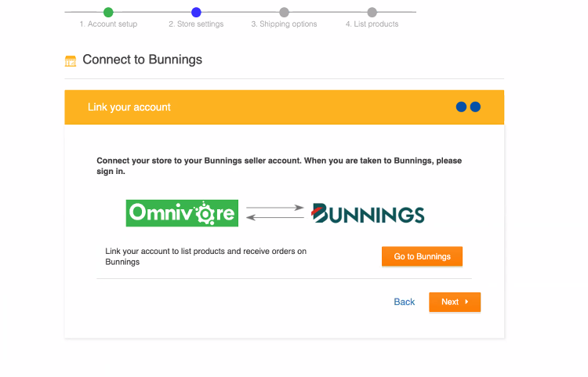Image resolution: width=588 pixels, height=377 pixels.
Task: Click the Bunnings logo
Action: pos(368,214)
